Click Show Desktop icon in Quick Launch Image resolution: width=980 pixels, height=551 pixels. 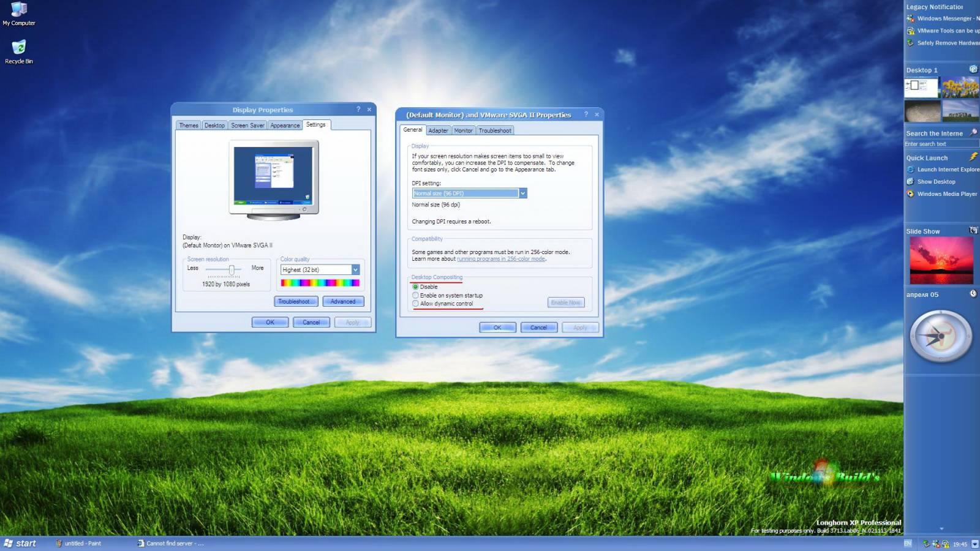tap(910, 182)
